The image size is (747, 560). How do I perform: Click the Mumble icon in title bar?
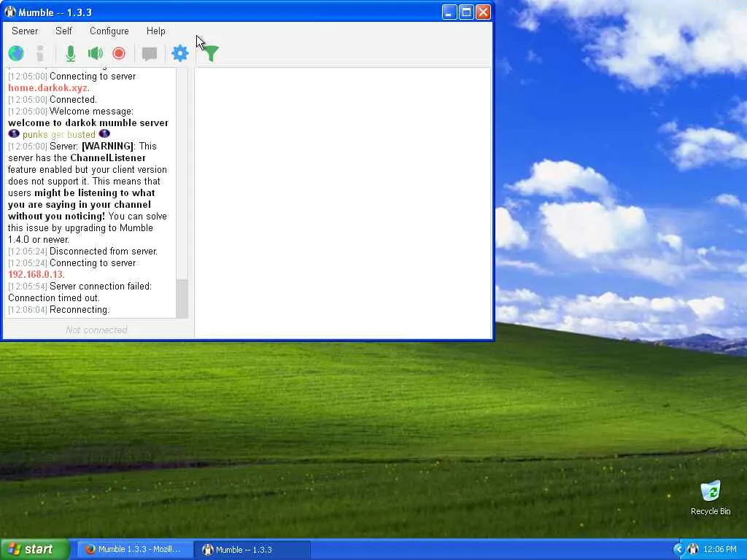click(x=10, y=12)
